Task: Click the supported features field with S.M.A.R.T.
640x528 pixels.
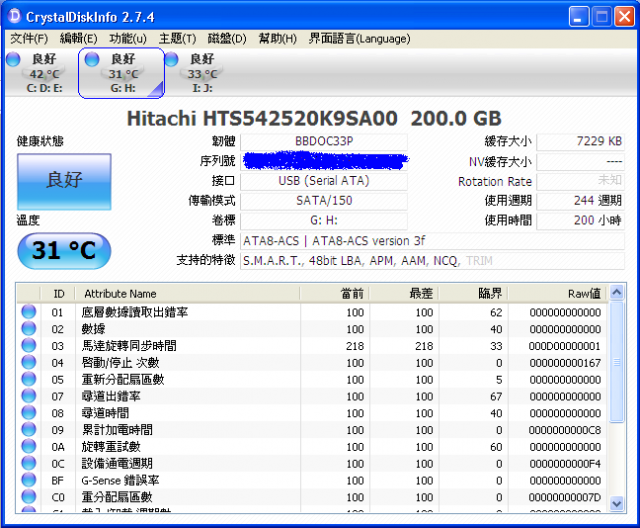Action: pyautogui.click(x=433, y=260)
